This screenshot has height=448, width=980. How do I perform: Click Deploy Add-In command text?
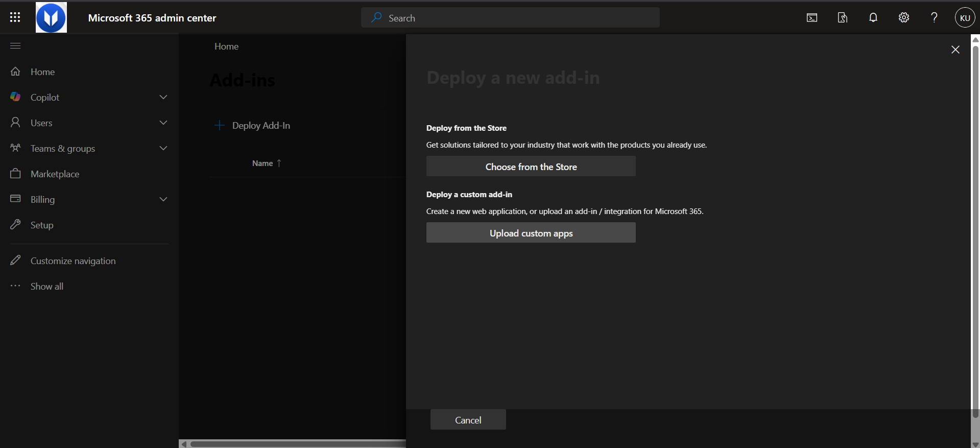point(261,125)
